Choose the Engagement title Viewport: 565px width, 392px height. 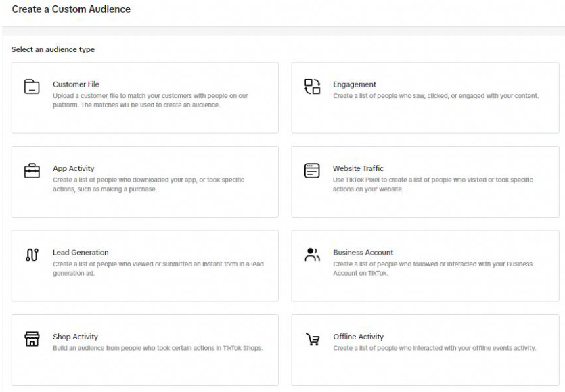point(354,84)
